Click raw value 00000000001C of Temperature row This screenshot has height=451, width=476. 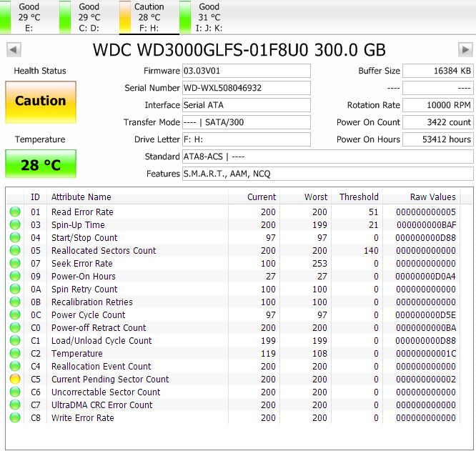point(426,354)
